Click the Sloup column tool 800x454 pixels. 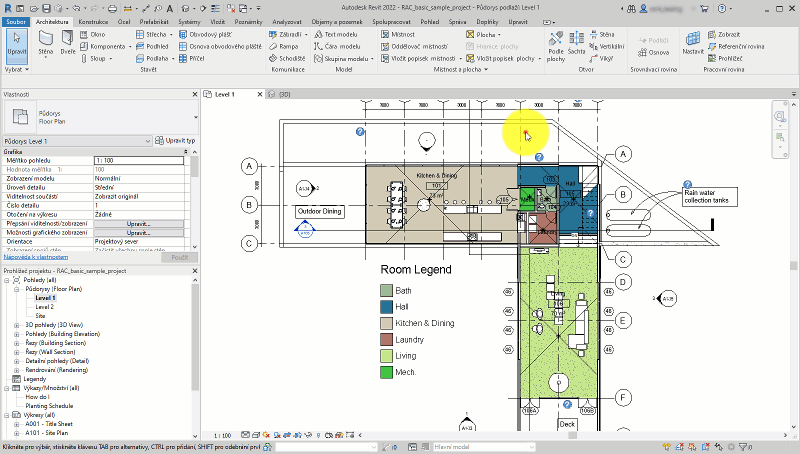tap(96, 59)
